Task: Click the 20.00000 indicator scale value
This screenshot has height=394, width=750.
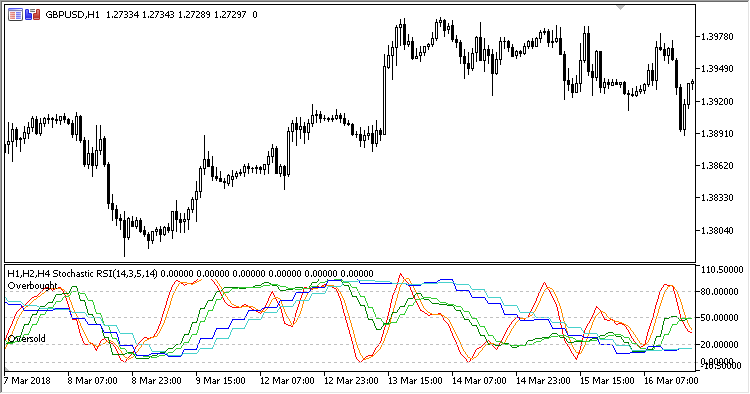Action: click(719, 345)
